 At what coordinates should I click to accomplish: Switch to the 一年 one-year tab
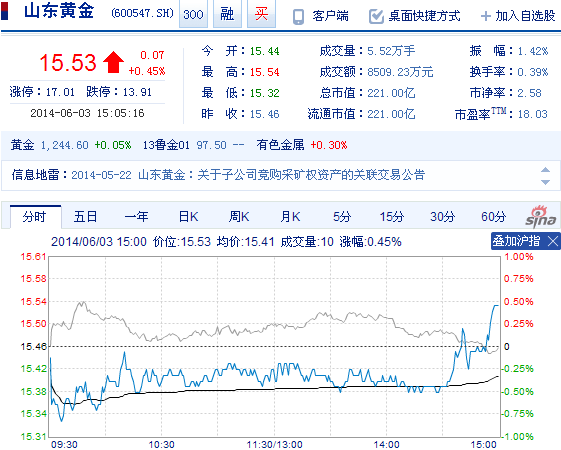pos(136,217)
